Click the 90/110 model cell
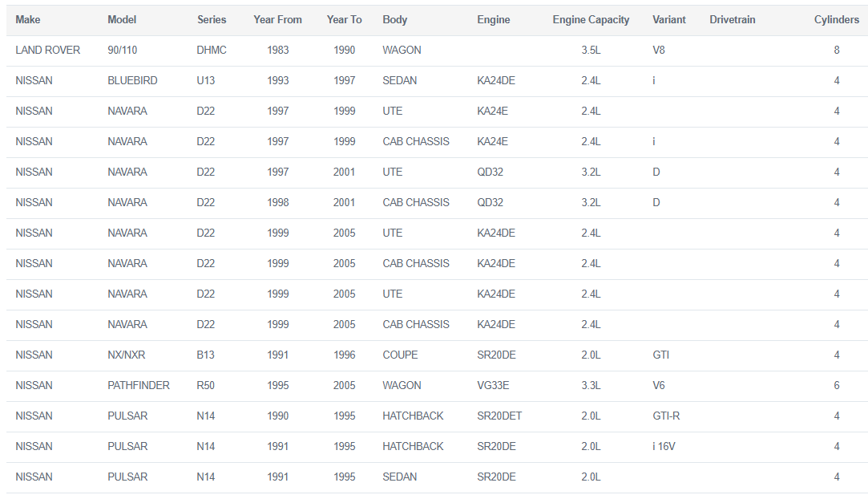Screen dimensions: 868x495 pos(123,50)
